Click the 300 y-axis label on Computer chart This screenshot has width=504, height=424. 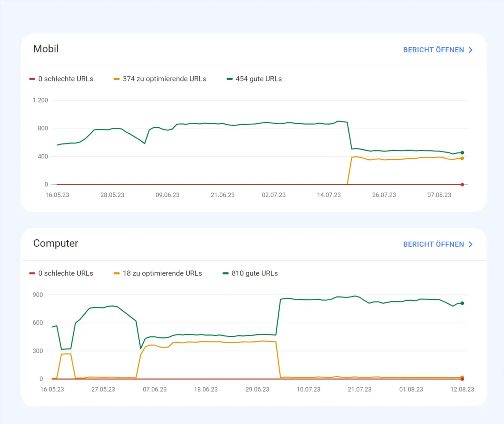(38, 351)
